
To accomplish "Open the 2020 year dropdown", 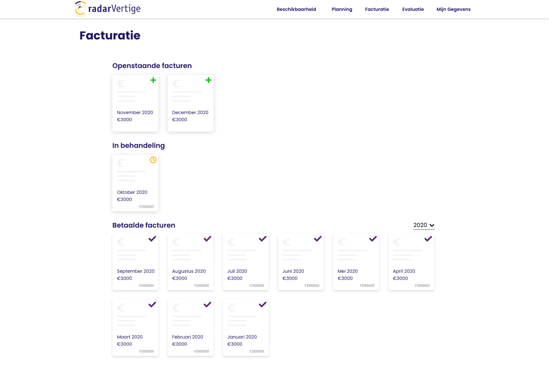I will 424,225.
